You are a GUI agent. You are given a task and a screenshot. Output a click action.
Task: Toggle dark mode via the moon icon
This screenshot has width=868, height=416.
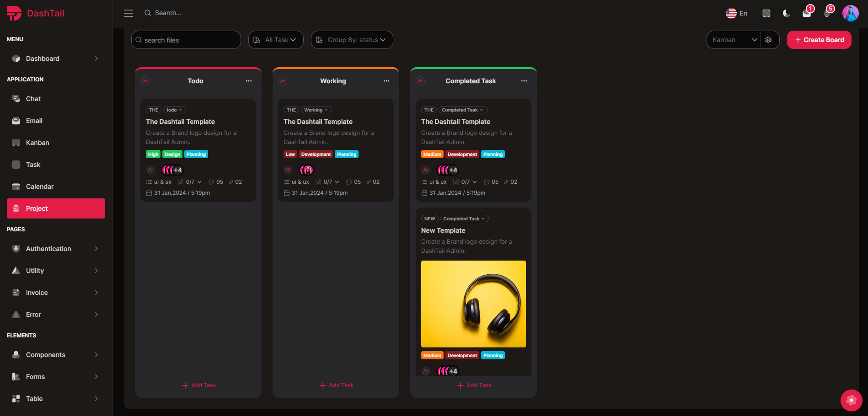786,13
